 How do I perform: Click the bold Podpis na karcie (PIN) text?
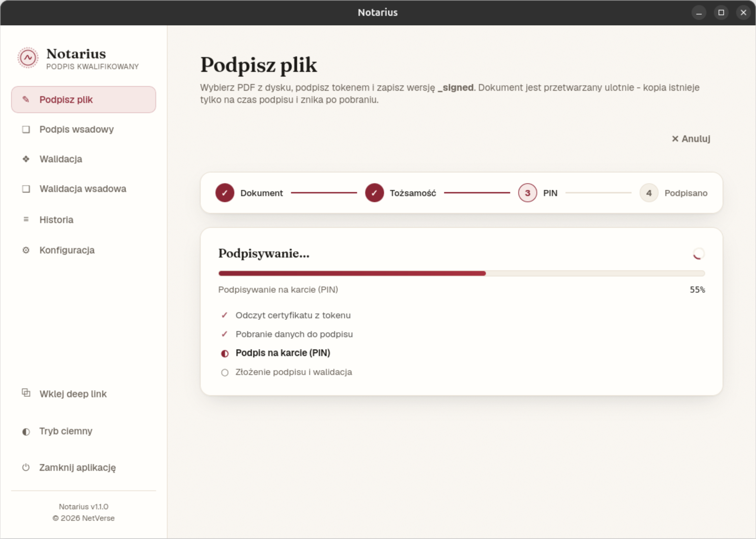(x=283, y=353)
